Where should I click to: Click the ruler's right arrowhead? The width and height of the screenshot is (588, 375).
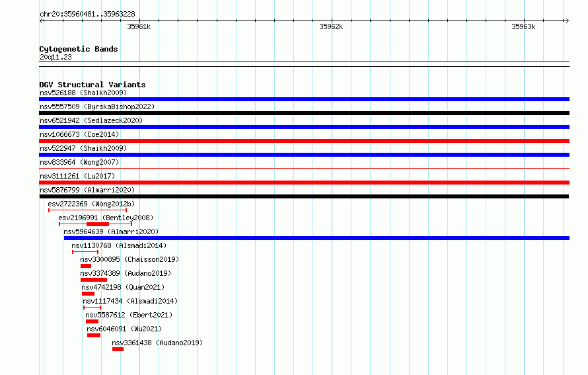click(x=567, y=21)
